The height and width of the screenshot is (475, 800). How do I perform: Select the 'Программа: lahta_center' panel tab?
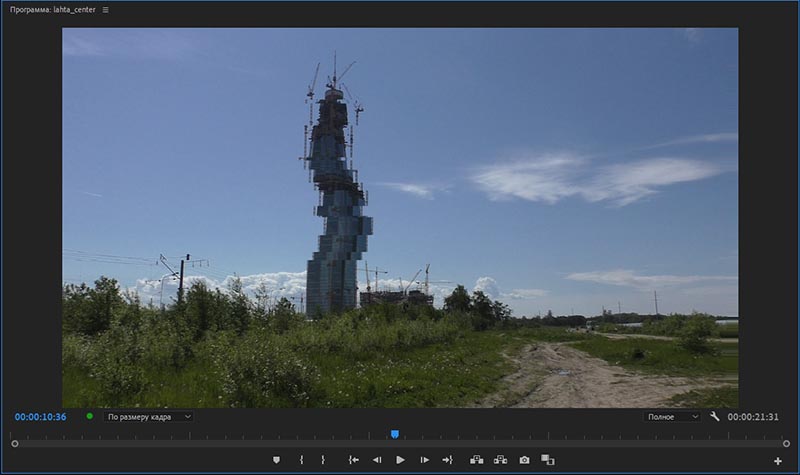(53, 10)
